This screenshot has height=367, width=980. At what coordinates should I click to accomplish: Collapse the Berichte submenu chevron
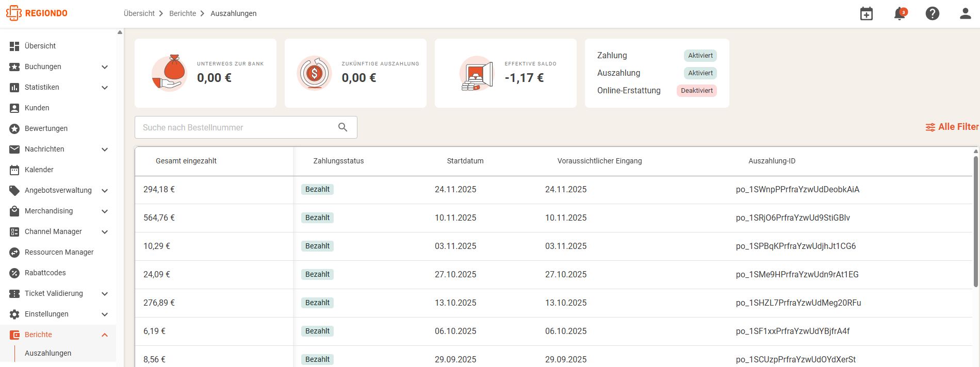(105, 335)
